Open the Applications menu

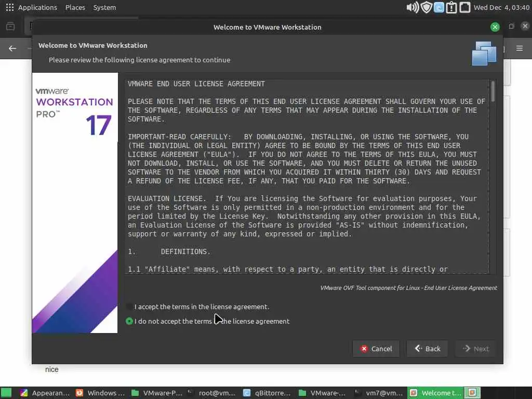point(37,7)
